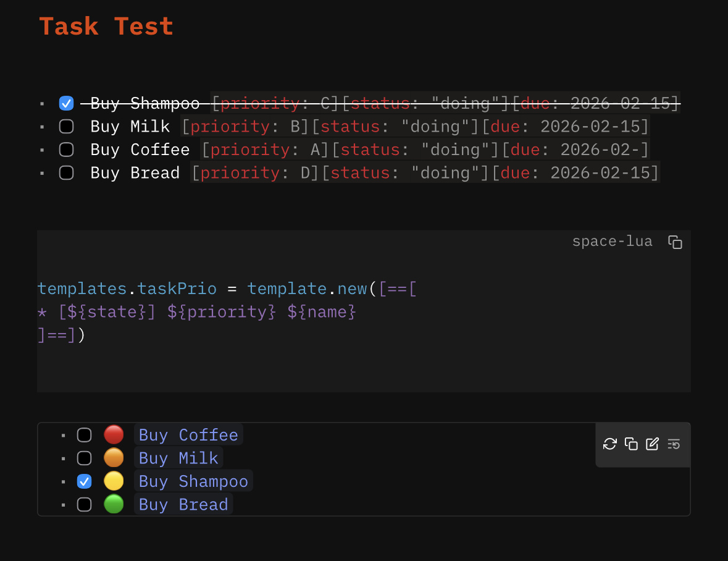The image size is (728, 561).
Task: Mark Buy Bread with priority D done
Action: [66, 173]
